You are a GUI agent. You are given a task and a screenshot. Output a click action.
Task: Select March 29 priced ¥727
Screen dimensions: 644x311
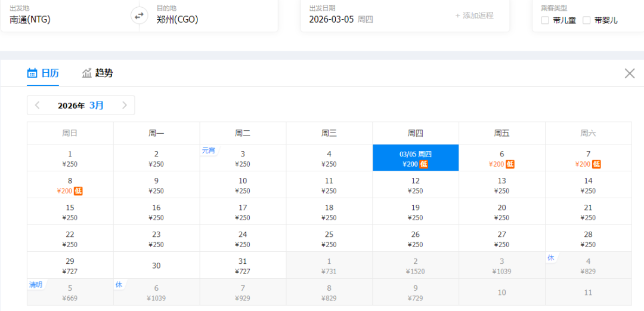pos(70,266)
